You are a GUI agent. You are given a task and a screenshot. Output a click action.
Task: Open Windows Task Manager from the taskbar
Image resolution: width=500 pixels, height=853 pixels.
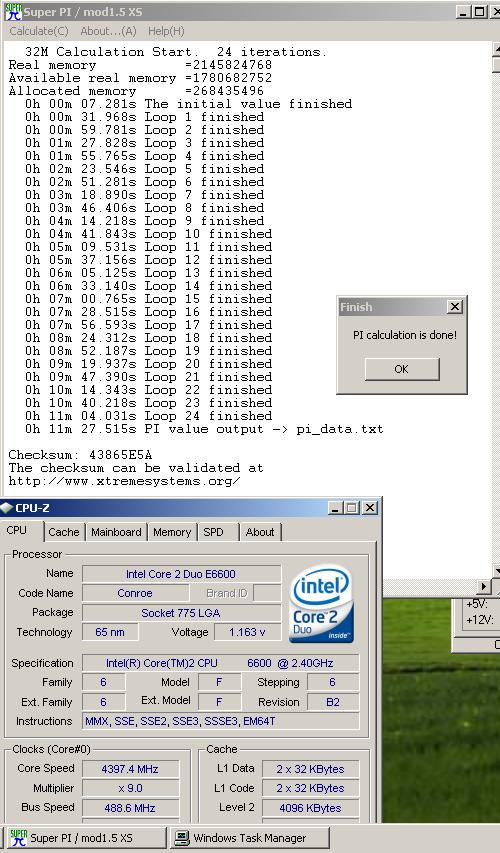point(250,838)
